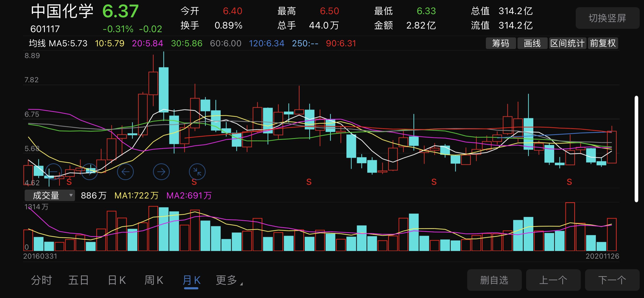Tap the current price 6.37
This screenshot has width=644, height=298.
click(120, 11)
